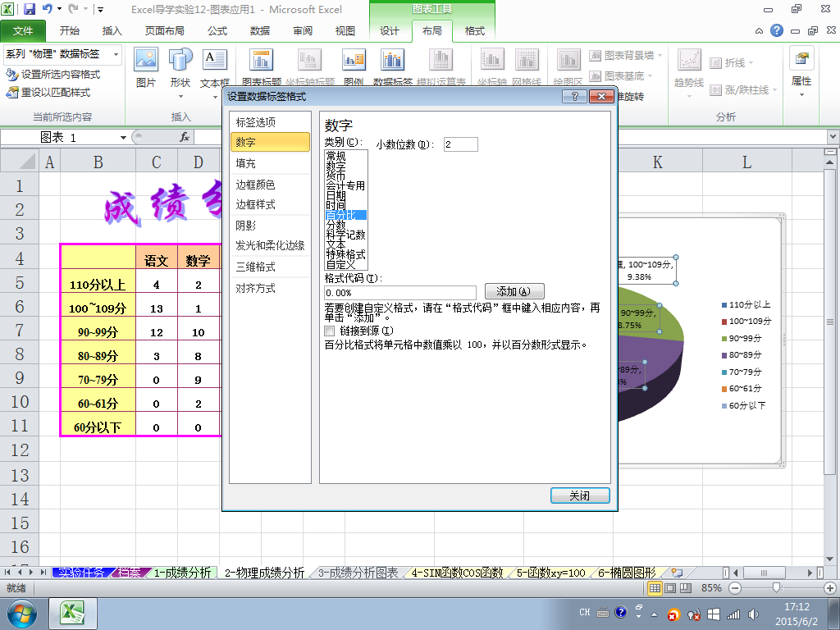Click the 绘图区 plot area icon

(568, 59)
